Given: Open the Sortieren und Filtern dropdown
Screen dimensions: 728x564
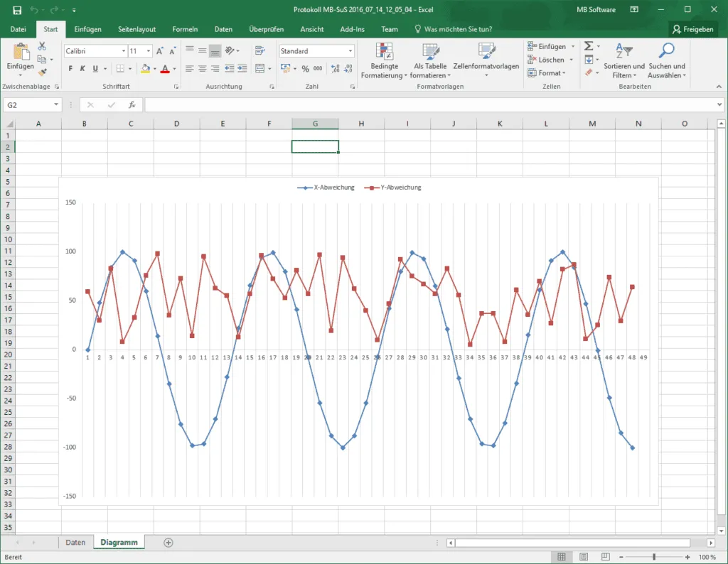Looking at the screenshot, I should click(624, 60).
